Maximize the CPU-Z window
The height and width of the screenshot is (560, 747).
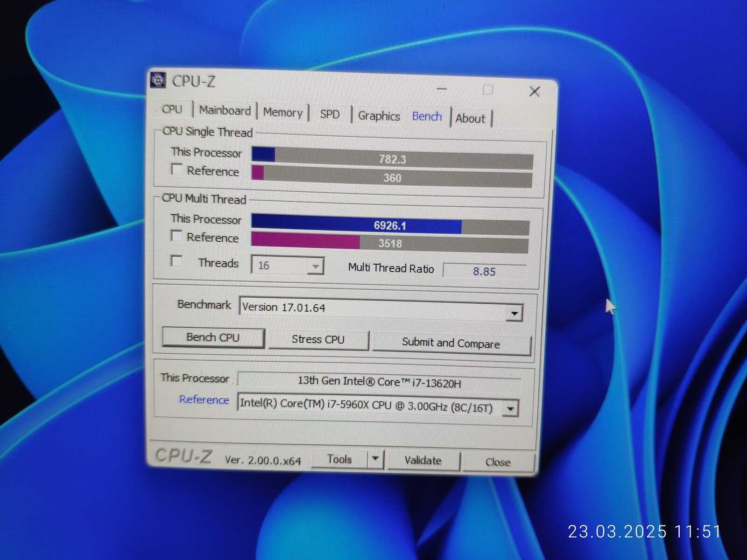[488, 90]
